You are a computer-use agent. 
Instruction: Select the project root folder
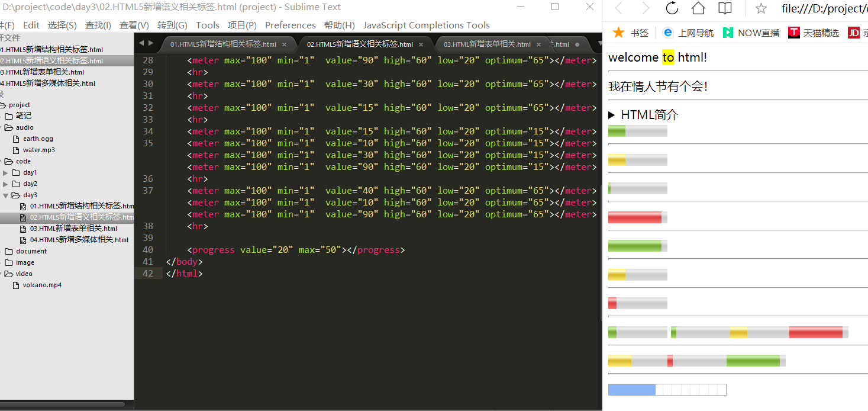[x=20, y=105]
